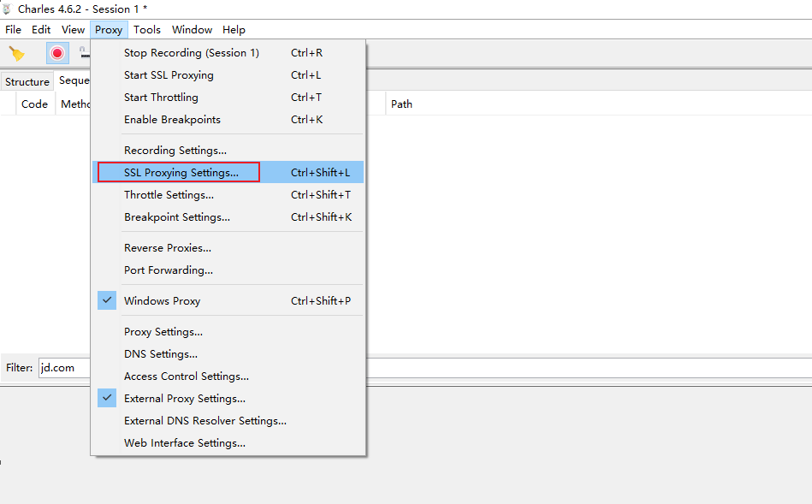Click the red record button icon

point(57,53)
